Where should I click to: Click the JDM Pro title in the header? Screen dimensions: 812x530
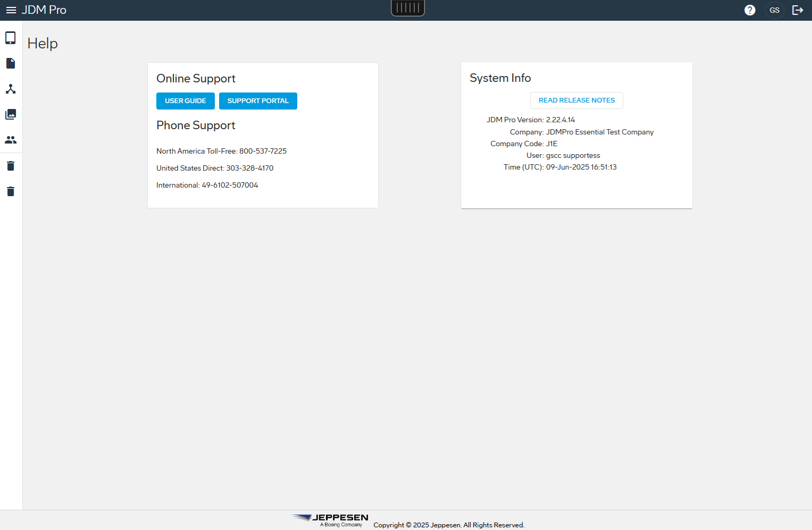[44, 10]
